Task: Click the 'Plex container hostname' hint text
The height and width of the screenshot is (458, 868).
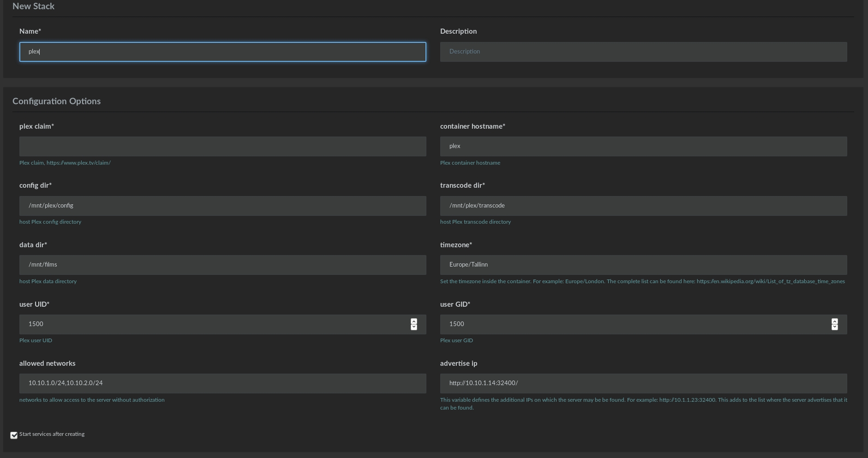Action: pos(470,163)
